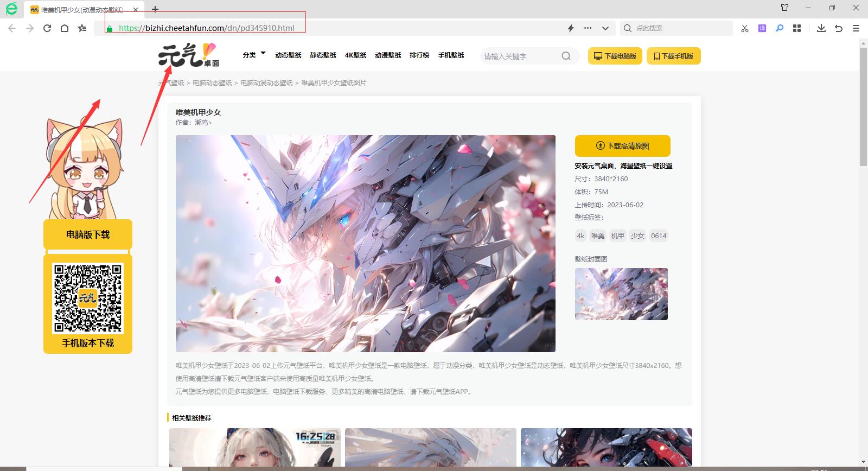Image resolution: width=868 pixels, height=471 pixels.
Task: Open the downloads manager icon
Action: 821,28
